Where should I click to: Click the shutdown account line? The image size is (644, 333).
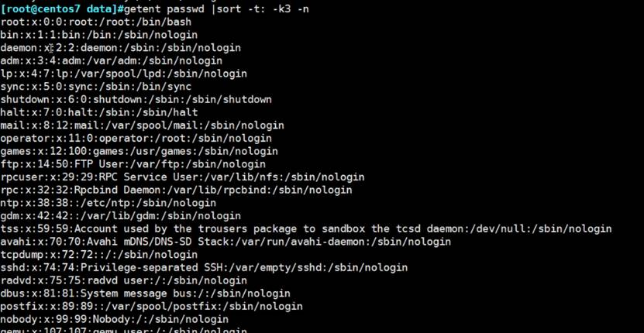[136, 99]
